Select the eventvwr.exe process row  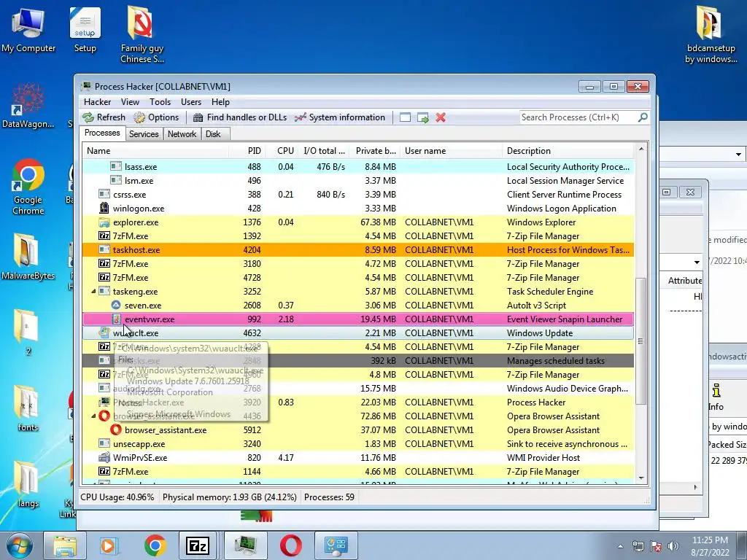click(358, 319)
